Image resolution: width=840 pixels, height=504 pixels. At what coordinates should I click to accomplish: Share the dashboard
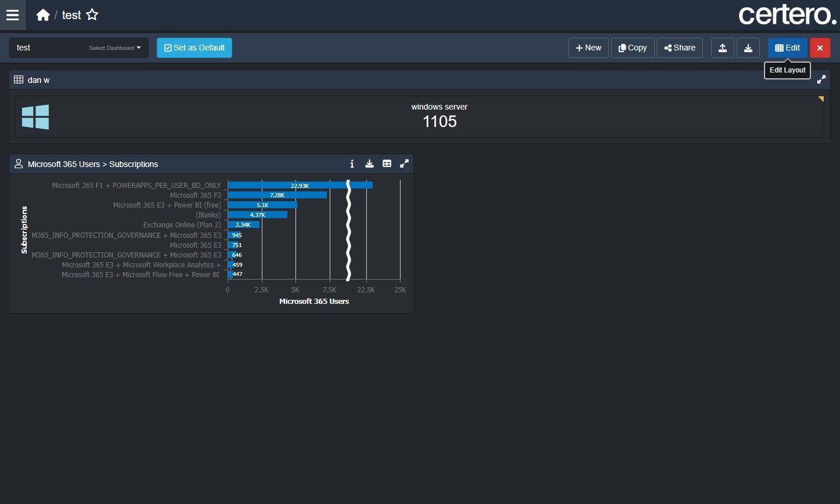[680, 48]
